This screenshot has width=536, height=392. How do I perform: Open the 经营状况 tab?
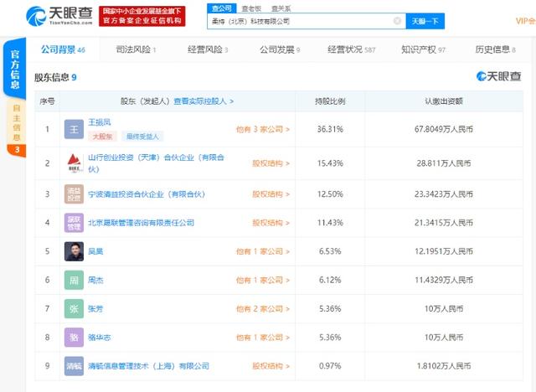coord(351,50)
